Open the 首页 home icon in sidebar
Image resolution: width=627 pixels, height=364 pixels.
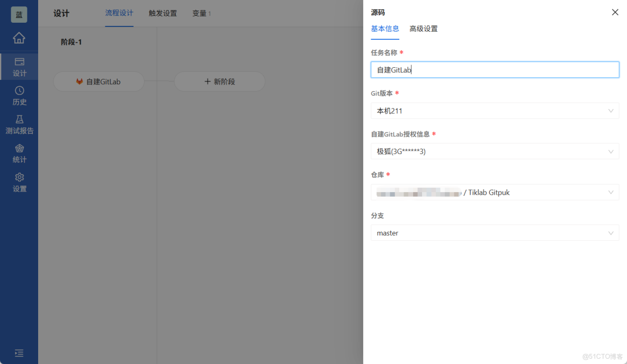[19, 38]
